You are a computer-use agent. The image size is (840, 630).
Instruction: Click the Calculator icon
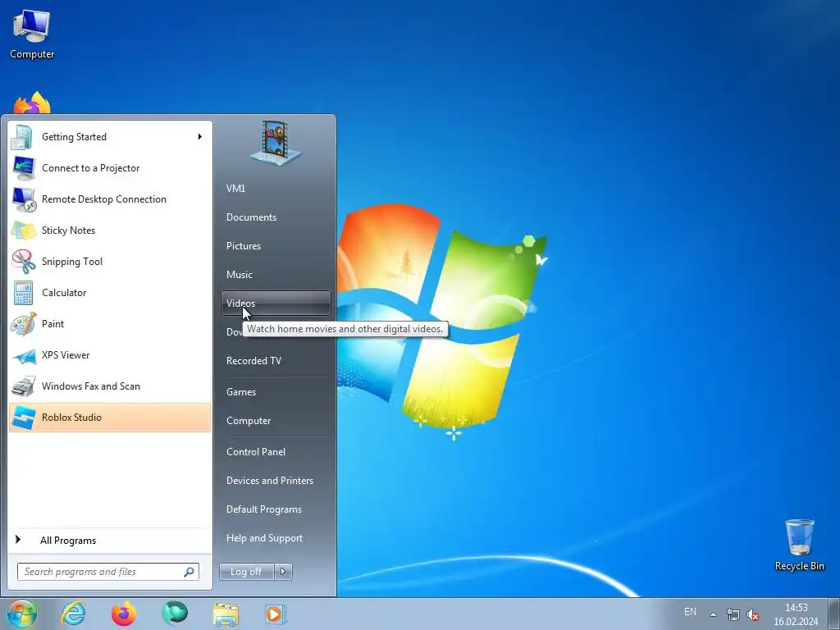24,293
